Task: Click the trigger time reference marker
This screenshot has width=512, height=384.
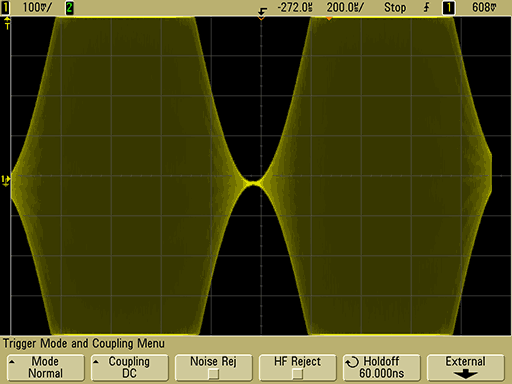Action: (x=262, y=13)
